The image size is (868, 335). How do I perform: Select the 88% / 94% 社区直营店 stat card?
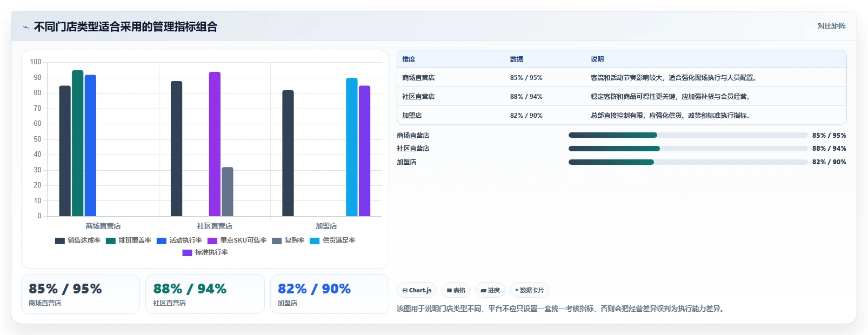coord(205,294)
